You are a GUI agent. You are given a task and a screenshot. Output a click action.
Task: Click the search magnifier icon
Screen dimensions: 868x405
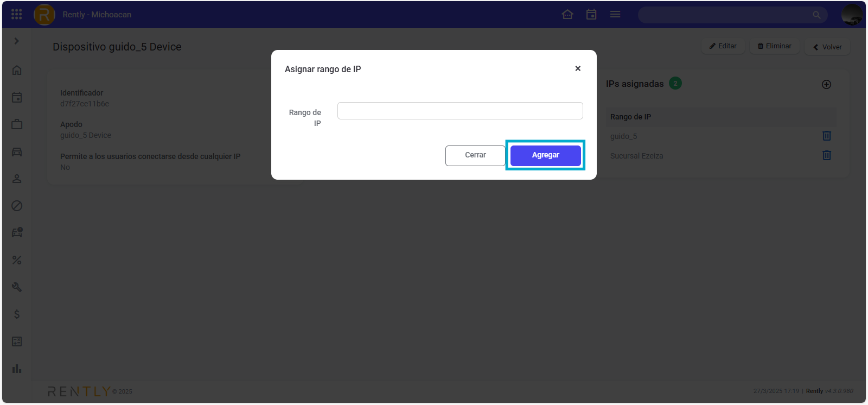click(816, 15)
